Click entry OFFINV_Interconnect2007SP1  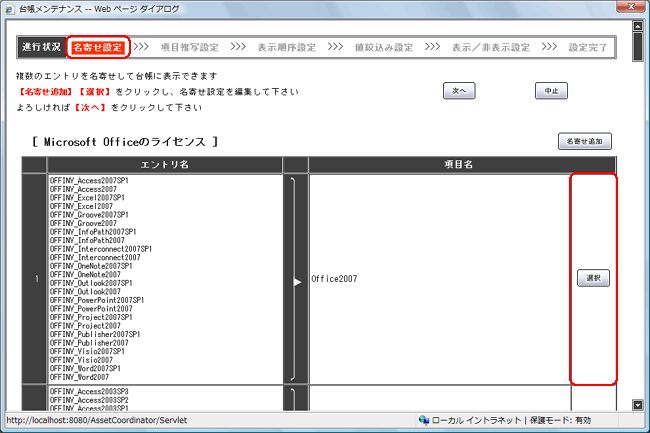pos(101,249)
